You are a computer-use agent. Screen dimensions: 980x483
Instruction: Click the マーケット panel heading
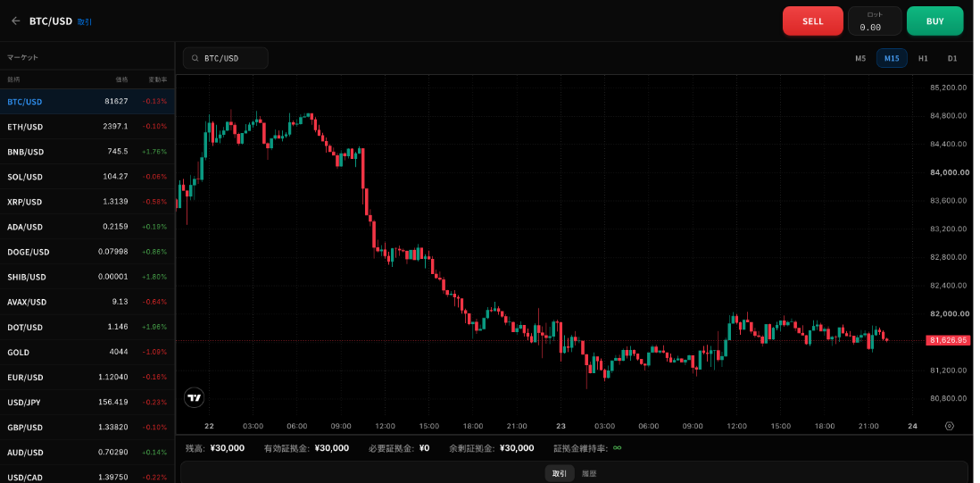(22, 57)
